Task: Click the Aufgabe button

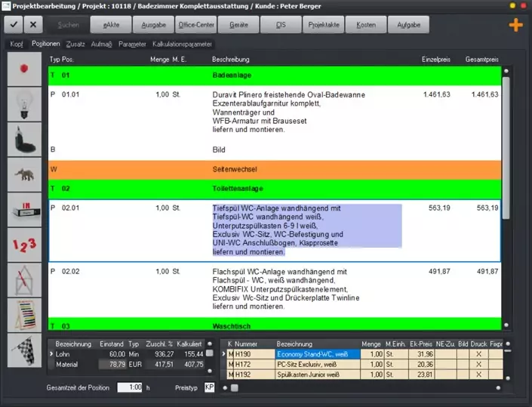Action: coord(408,25)
